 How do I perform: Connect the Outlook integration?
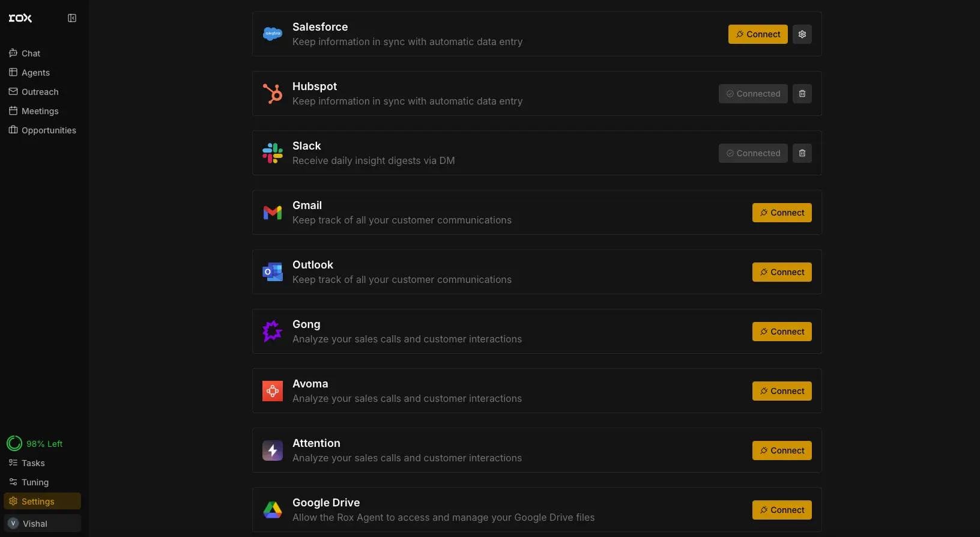point(782,272)
